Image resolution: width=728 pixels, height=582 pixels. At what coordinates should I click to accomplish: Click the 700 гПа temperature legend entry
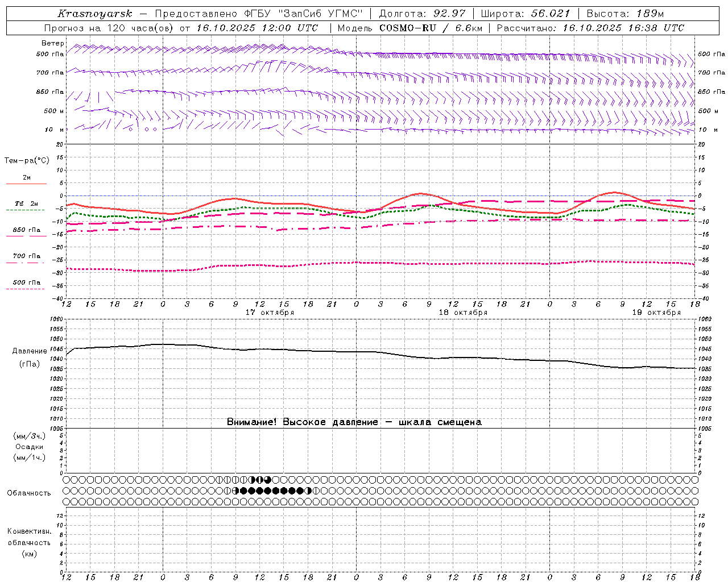(x=26, y=256)
